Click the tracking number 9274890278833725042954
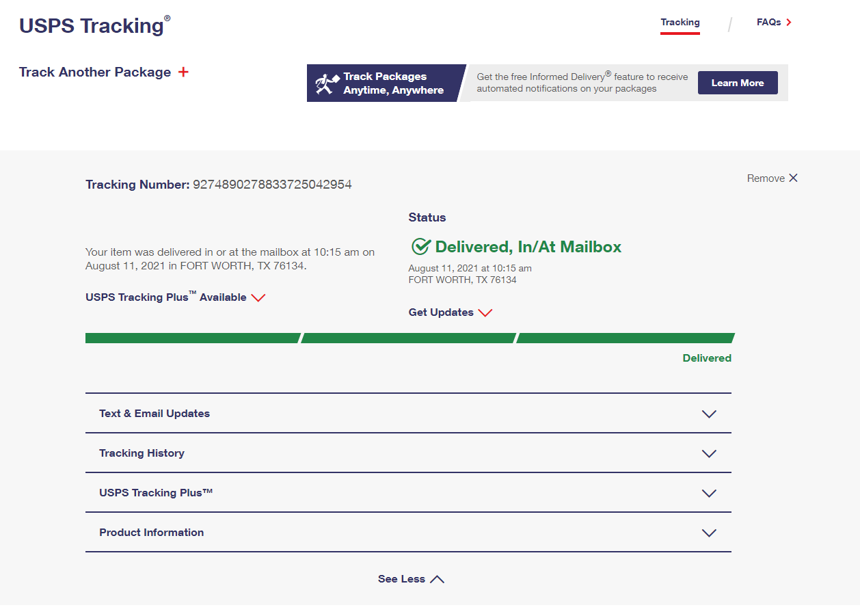 coord(272,185)
